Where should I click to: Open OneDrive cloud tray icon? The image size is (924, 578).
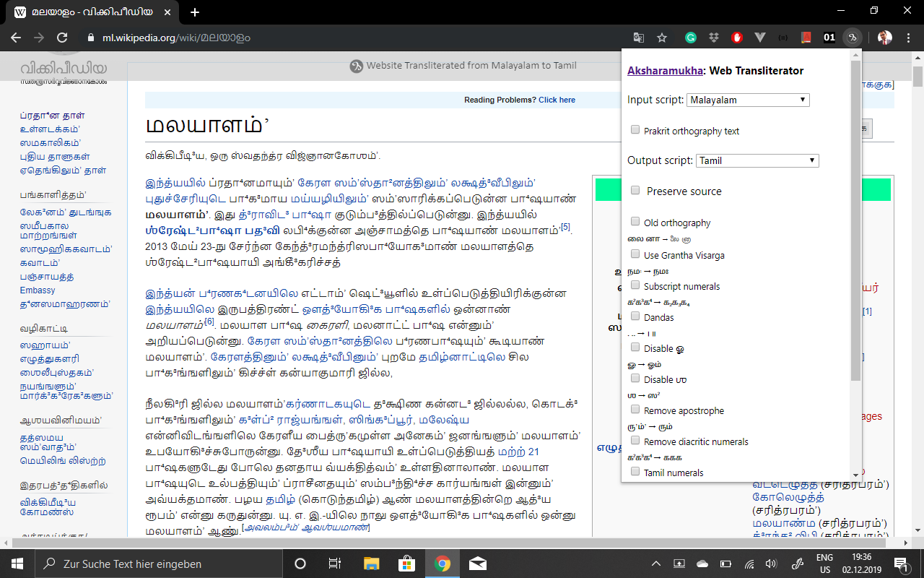coord(702,564)
